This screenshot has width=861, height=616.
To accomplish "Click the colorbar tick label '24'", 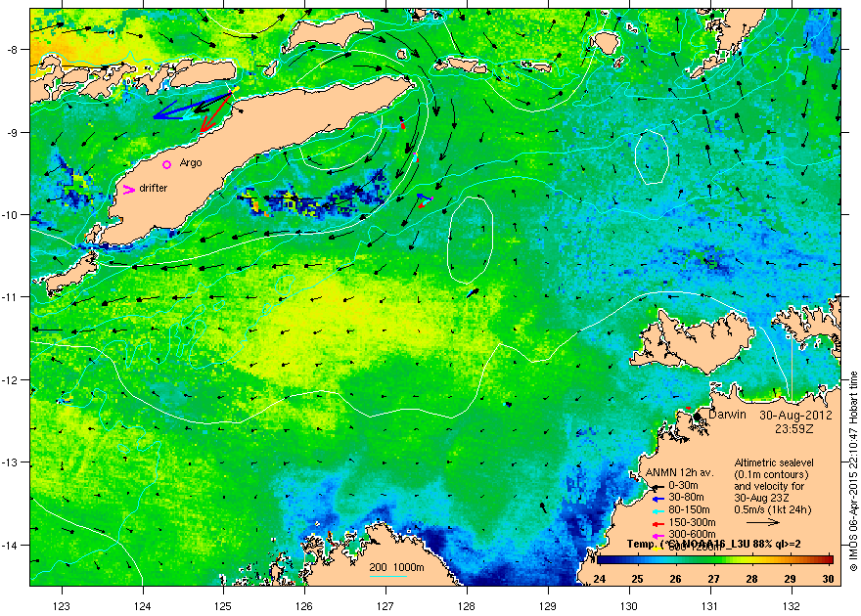I will coord(599,579).
